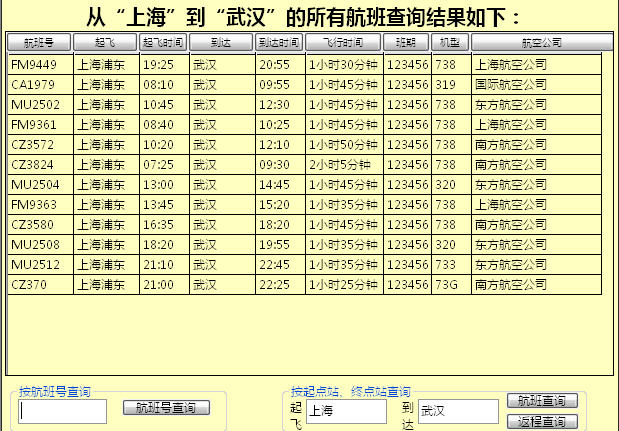Viewport: 619px width, 431px height.
Task: Select flight MU2502 cell
Action: pyautogui.click(x=40, y=105)
